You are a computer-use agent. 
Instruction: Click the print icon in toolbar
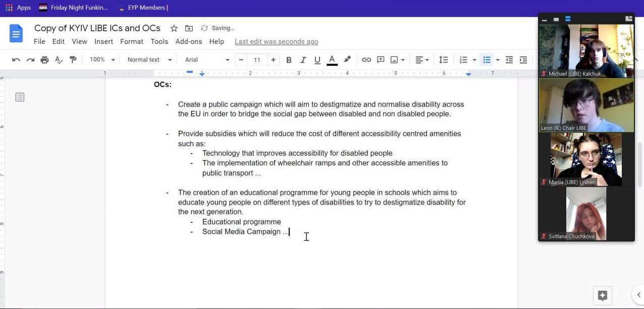(44, 60)
